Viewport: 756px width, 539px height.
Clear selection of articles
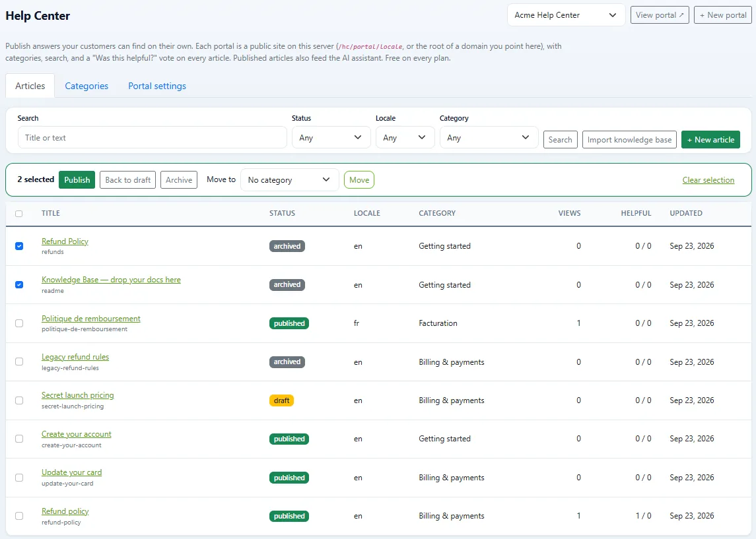click(x=708, y=179)
